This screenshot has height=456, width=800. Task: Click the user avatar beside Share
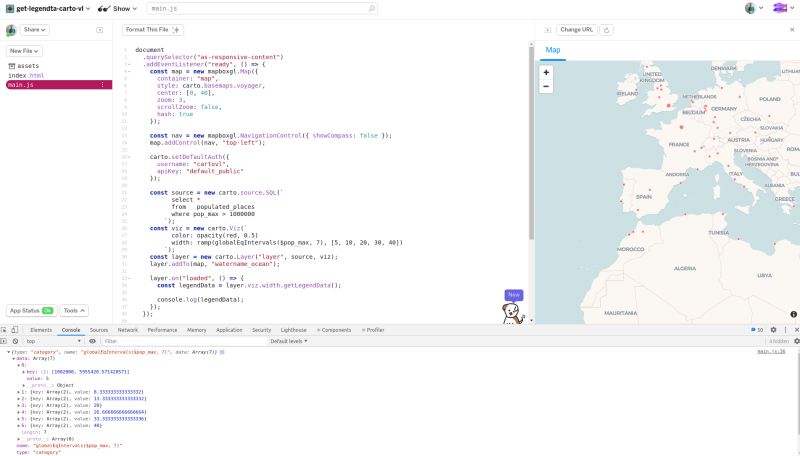(11, 30)
